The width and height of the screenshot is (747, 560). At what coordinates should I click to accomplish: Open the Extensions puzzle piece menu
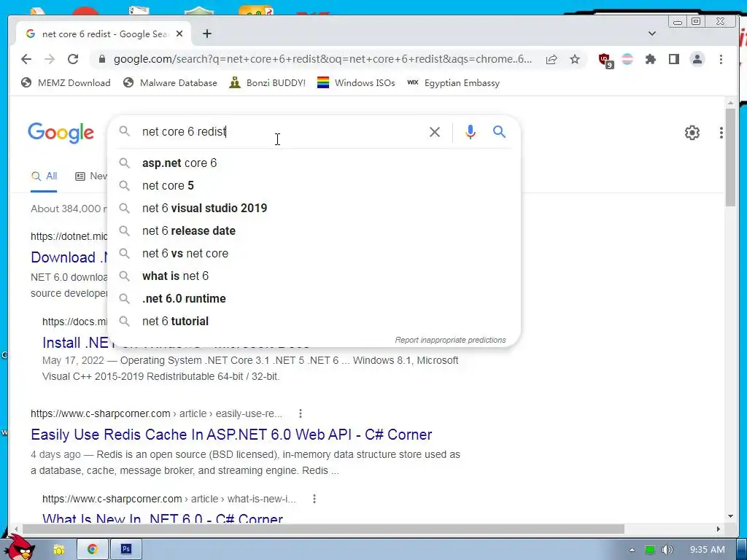click(x=650, y=59)
